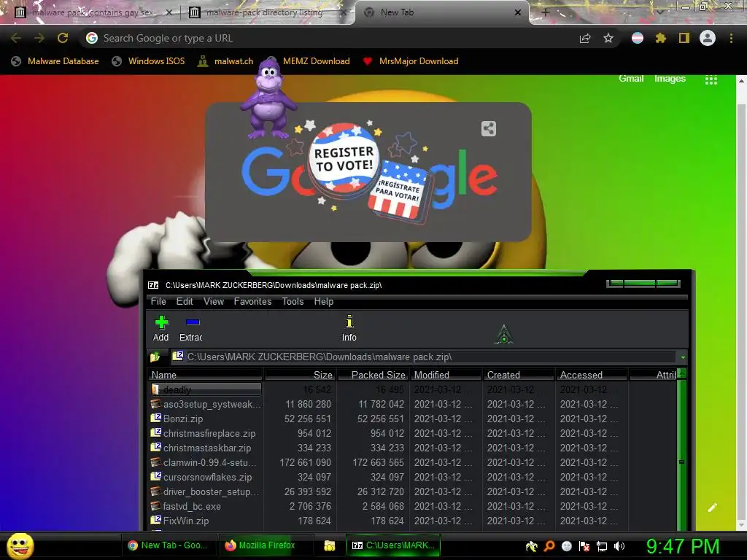Click the smiley Start button on taskbar

click(x=20, y=545)
